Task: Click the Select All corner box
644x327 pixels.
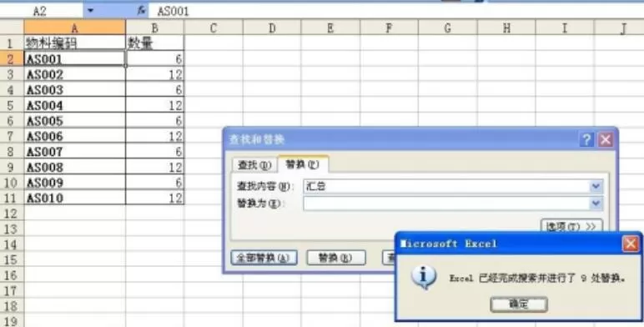Action: coord(12,28)
